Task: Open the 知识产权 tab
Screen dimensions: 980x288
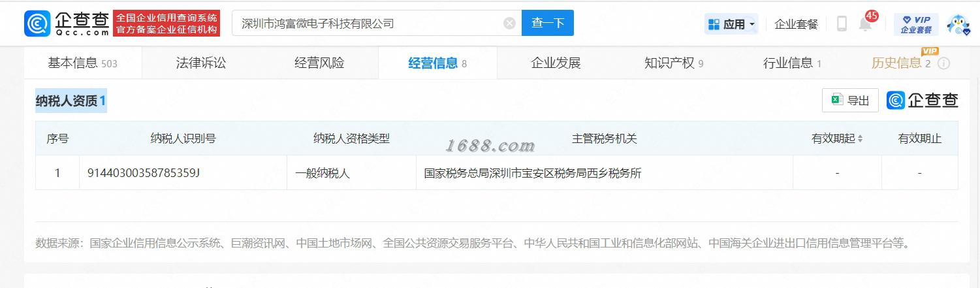Action: coord(674,63)
